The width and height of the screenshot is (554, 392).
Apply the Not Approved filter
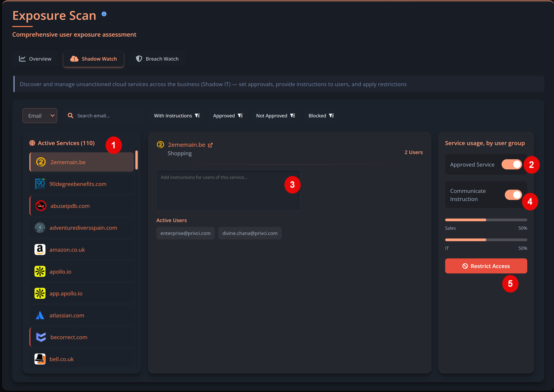click(275, 116)
